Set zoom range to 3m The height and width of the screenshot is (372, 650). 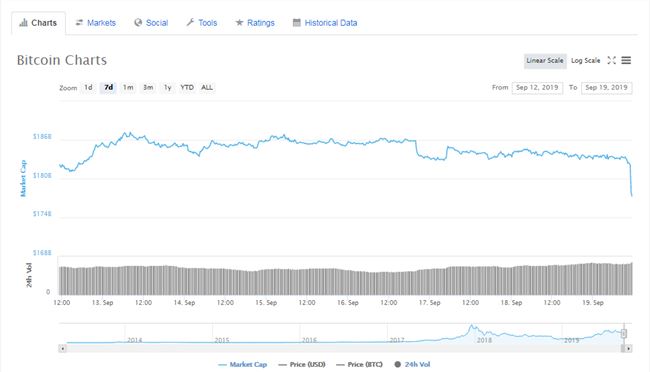(148, 88)
